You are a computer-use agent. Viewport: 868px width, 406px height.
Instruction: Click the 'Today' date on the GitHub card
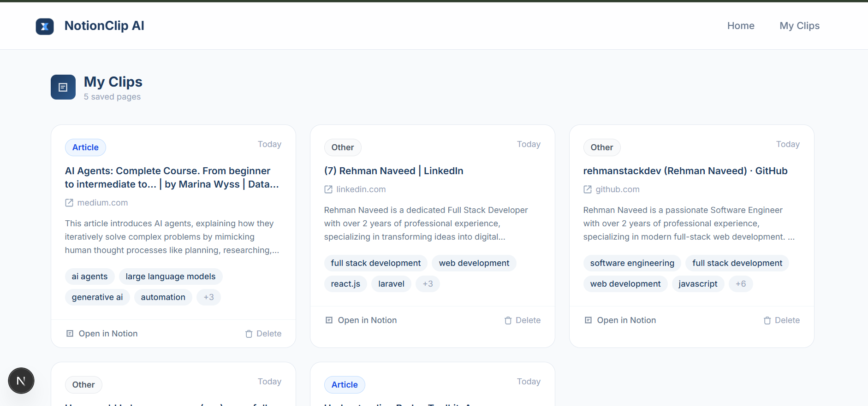click(788, 144)
